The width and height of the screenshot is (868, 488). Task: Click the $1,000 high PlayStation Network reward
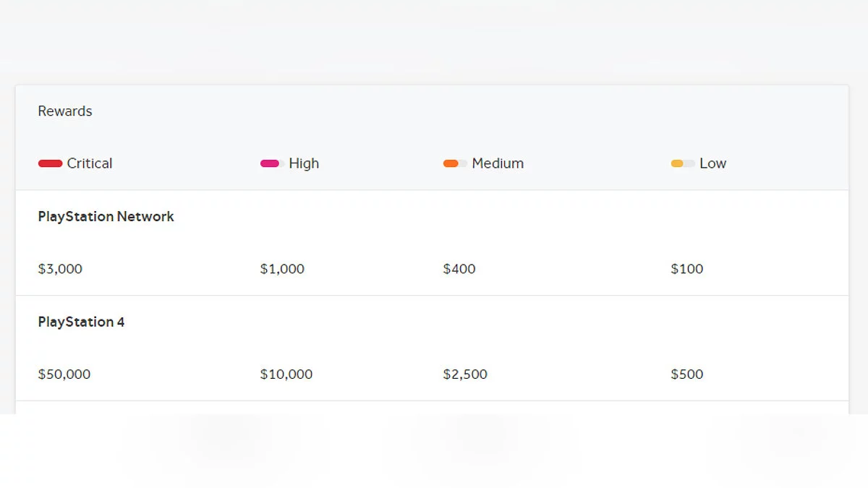click(x=282, y=269)
